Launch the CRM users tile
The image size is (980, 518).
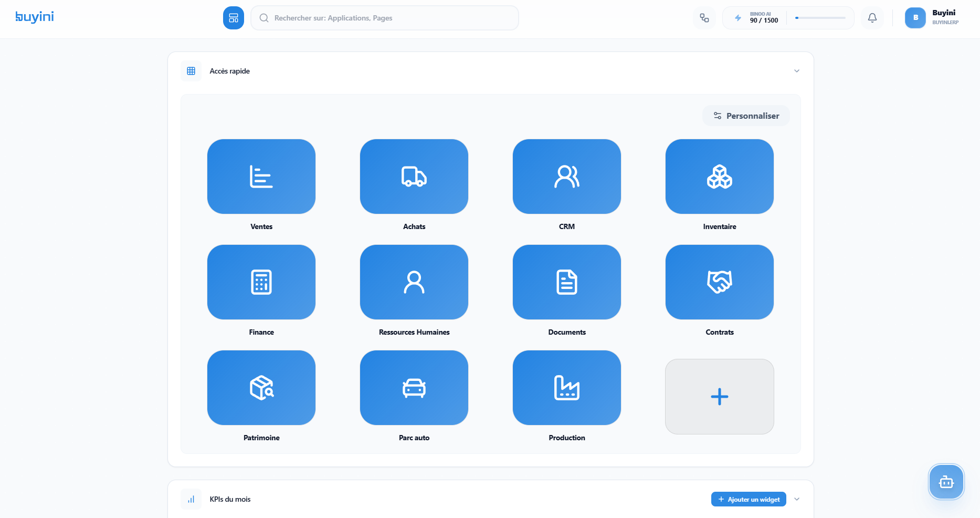point(567,177)
